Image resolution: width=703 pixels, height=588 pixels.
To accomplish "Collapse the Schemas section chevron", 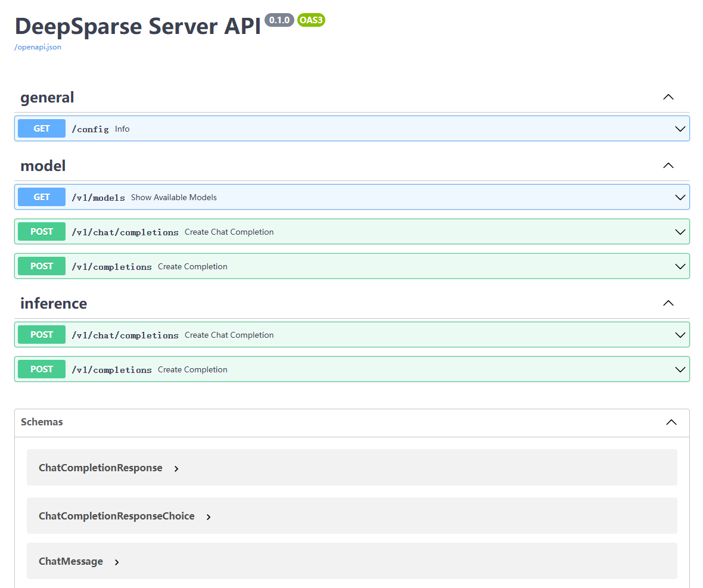I will click(671, 422).
